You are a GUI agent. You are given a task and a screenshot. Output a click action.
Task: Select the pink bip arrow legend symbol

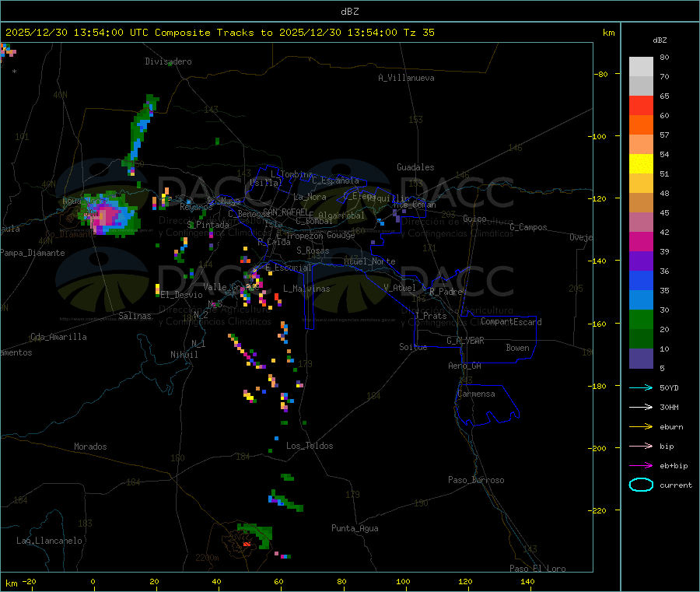click(641, 446)
